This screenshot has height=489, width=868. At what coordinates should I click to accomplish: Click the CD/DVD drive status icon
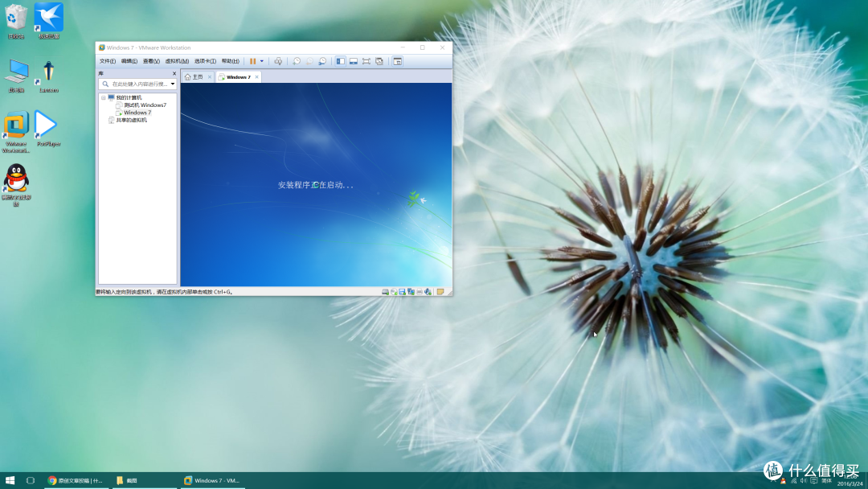(x=394, y=292)
